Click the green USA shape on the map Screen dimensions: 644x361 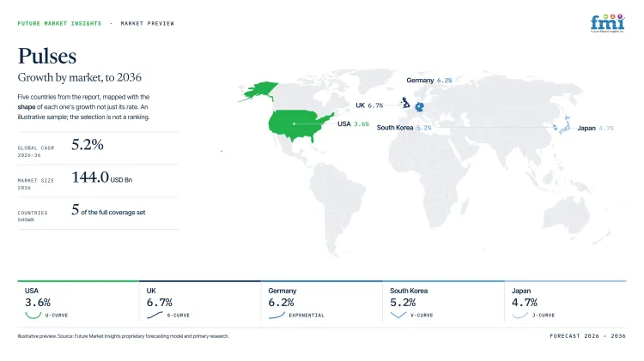[x=300, y=125]
